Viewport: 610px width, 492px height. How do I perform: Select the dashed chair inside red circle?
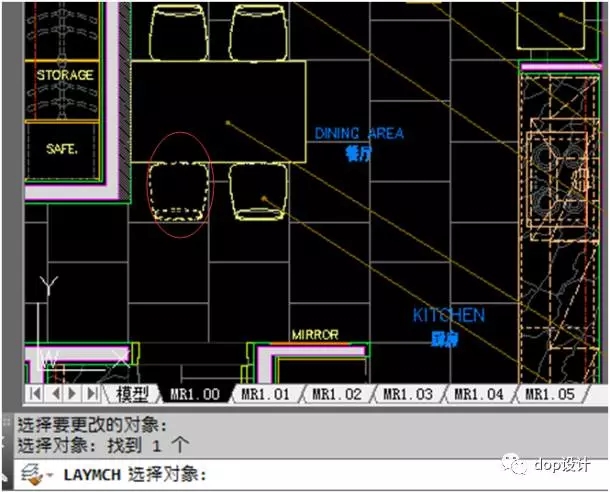pos(179,189)
